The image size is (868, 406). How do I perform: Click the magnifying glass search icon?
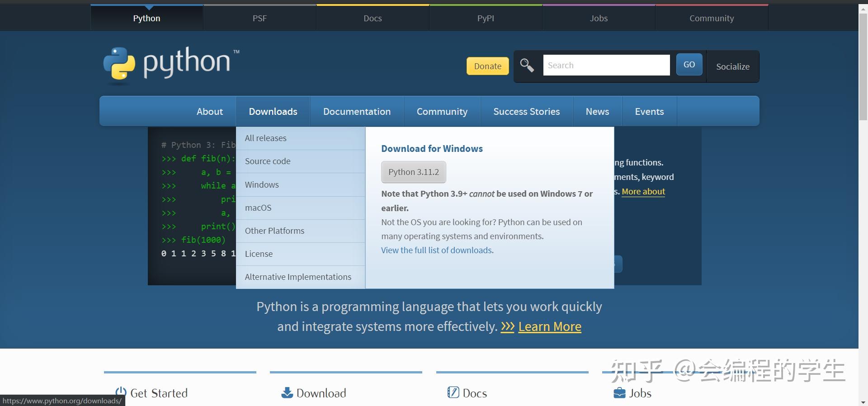point(527,66)
